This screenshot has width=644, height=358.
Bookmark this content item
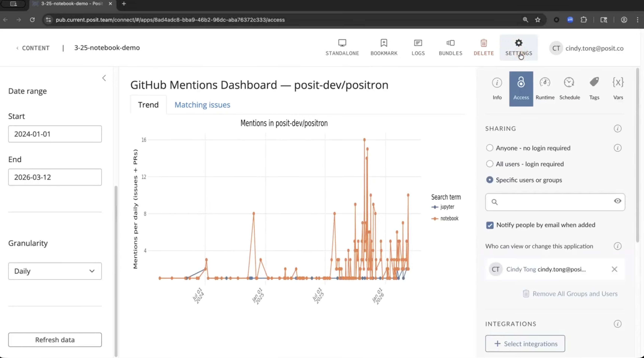click(384, 47)
